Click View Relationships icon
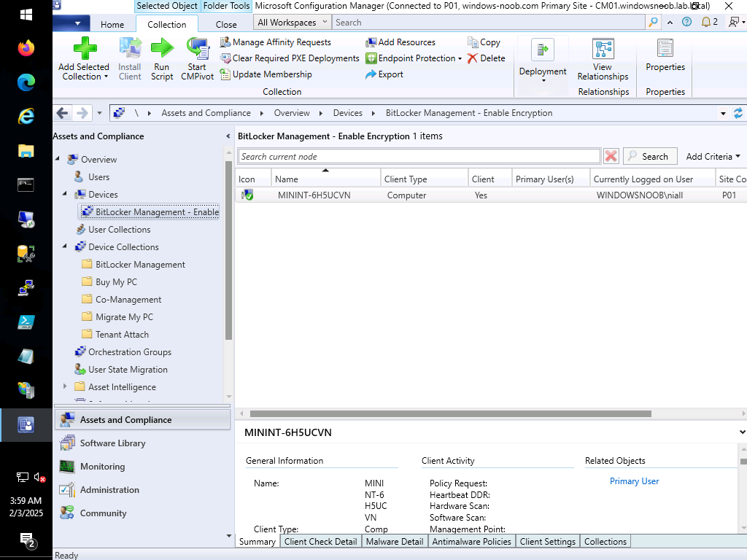 (603, 49)
